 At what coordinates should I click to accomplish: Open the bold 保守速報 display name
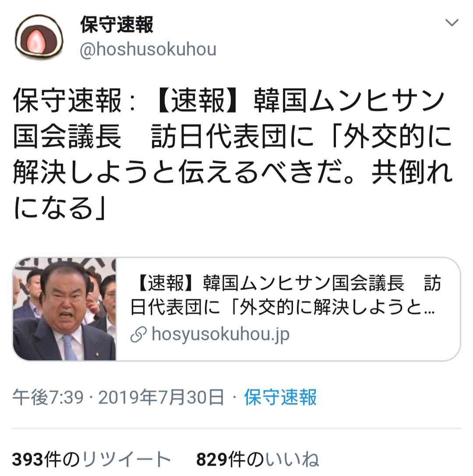tap(117, 24)
